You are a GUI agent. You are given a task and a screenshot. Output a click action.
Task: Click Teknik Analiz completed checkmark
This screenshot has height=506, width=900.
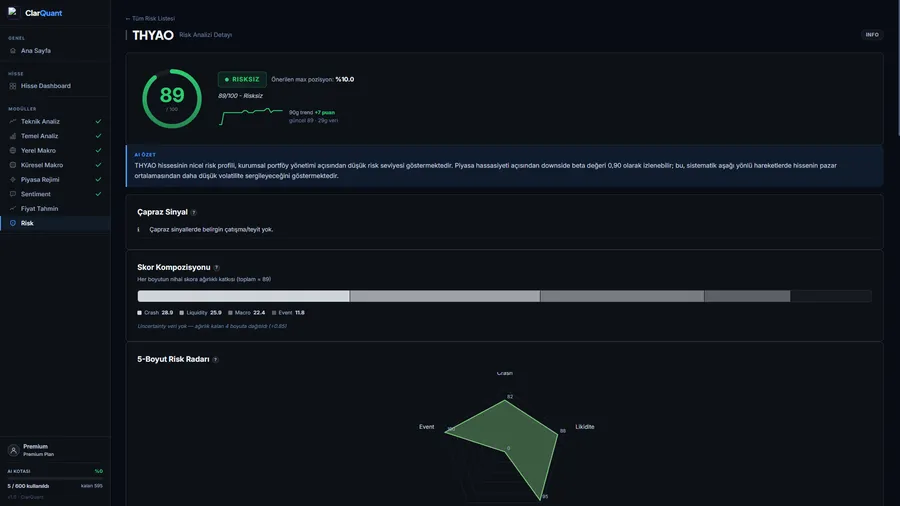[98, 122]
